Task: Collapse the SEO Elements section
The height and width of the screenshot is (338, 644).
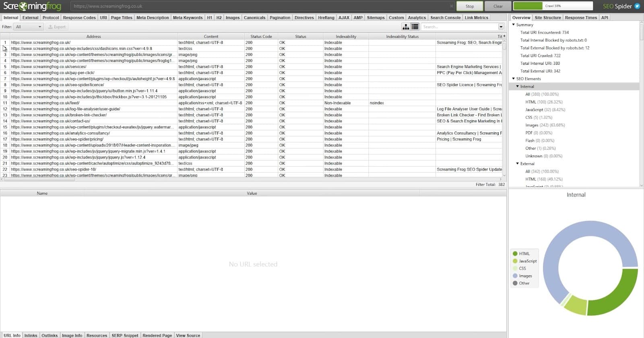Action: click(x=514, y=78)
